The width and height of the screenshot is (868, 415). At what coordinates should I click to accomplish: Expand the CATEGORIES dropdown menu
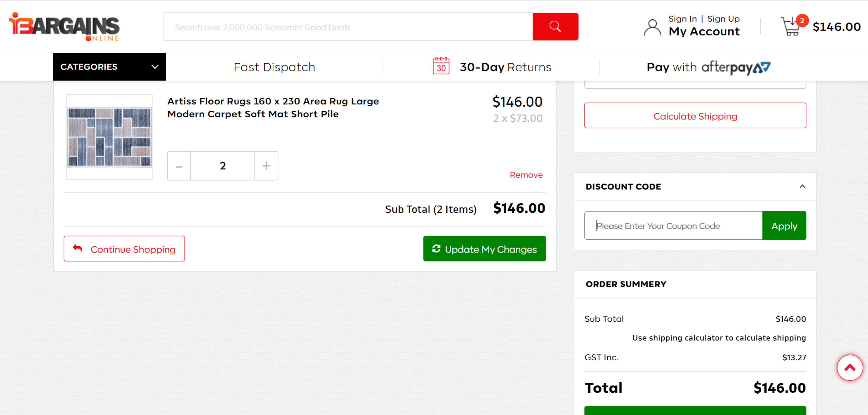(109, 67)
